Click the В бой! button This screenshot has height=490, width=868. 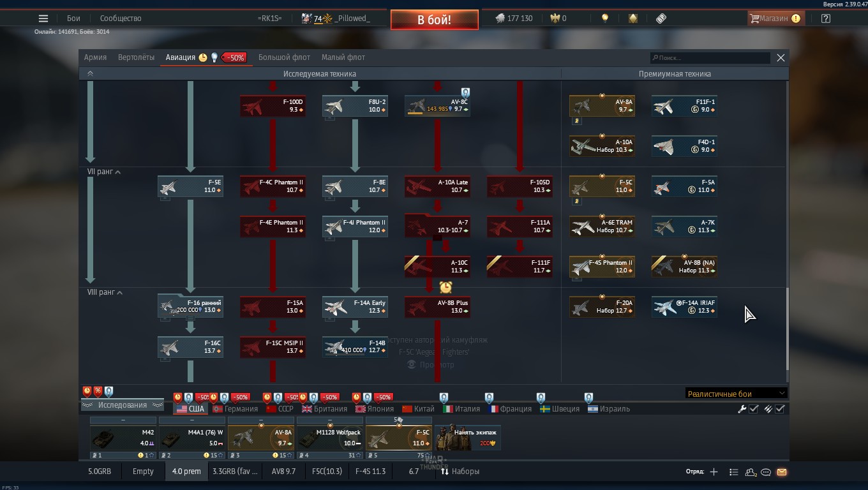434,20
